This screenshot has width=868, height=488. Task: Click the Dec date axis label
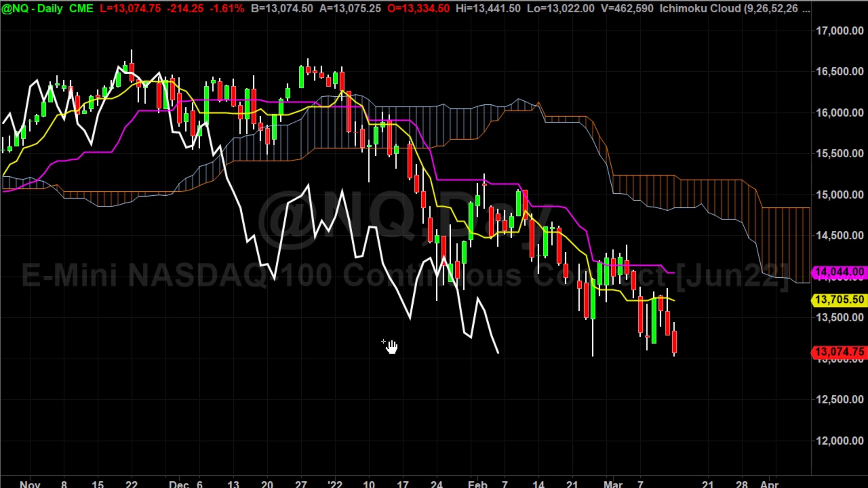pyautogui.click(x=179, y=484)
